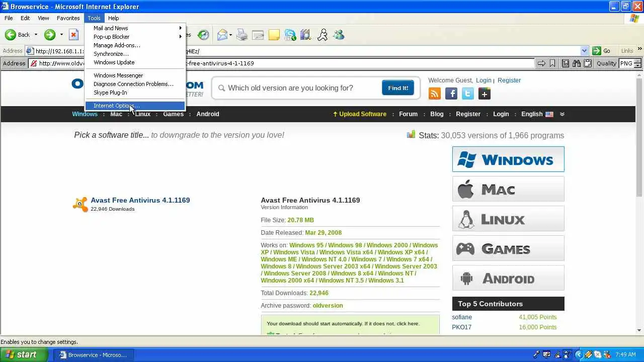This screenshot has width=644, height=362.
Task: Choose Diagnose Connection Problems entry
Action: (x=135, y=84)
